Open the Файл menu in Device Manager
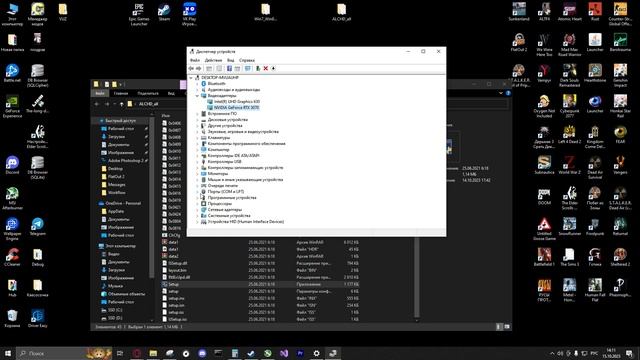 pyautogui.click(x=195, y=60)
